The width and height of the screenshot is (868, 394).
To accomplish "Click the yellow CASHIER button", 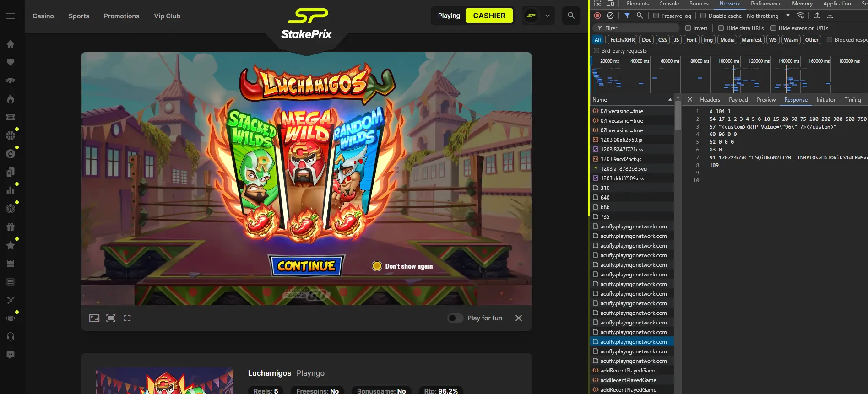I will (489, 16).
